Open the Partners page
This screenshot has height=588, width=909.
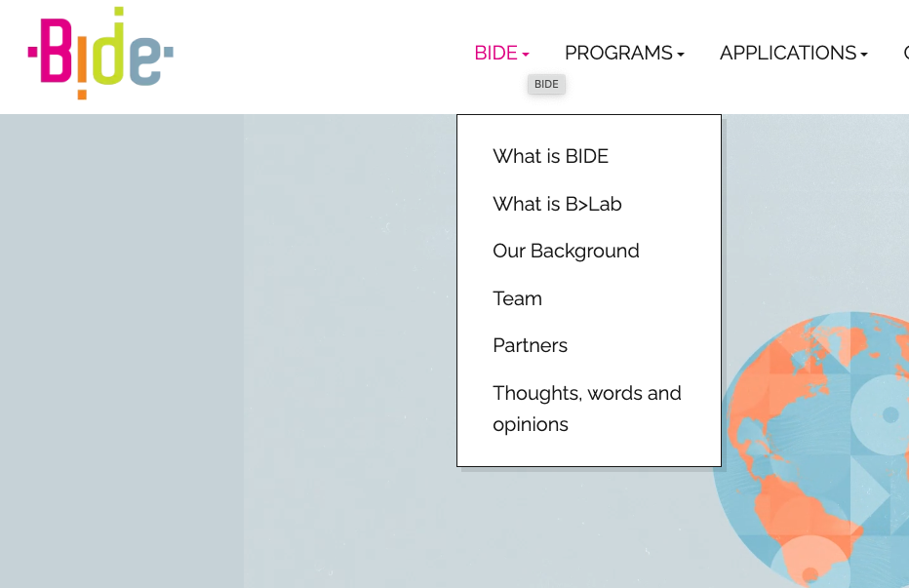pyautogui.click(x=530, y=345)
